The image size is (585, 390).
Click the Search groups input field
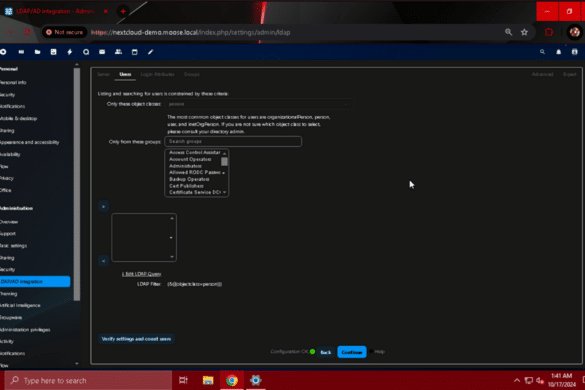[x=233, y=141]
